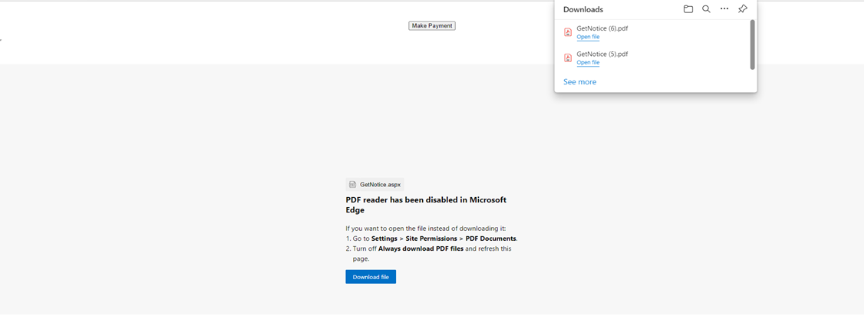Click the Downloads panel title

click(583, 10)
